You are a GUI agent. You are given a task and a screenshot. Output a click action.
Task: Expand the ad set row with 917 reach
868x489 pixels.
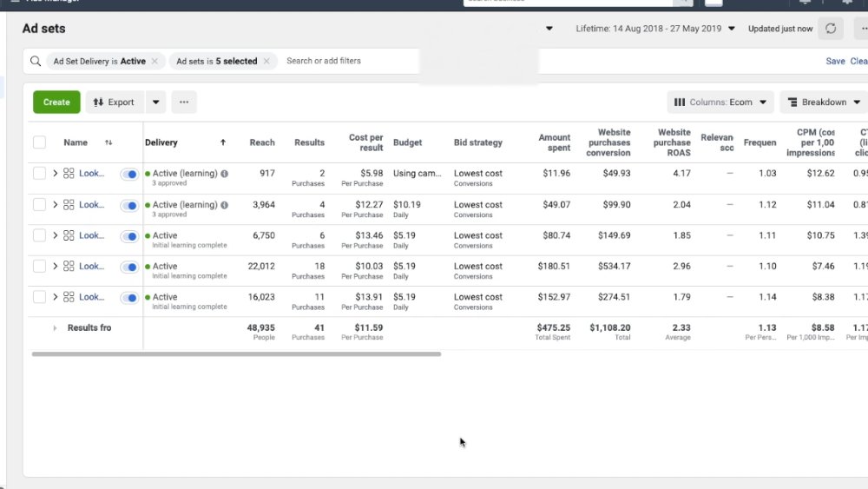click(55, 174)
